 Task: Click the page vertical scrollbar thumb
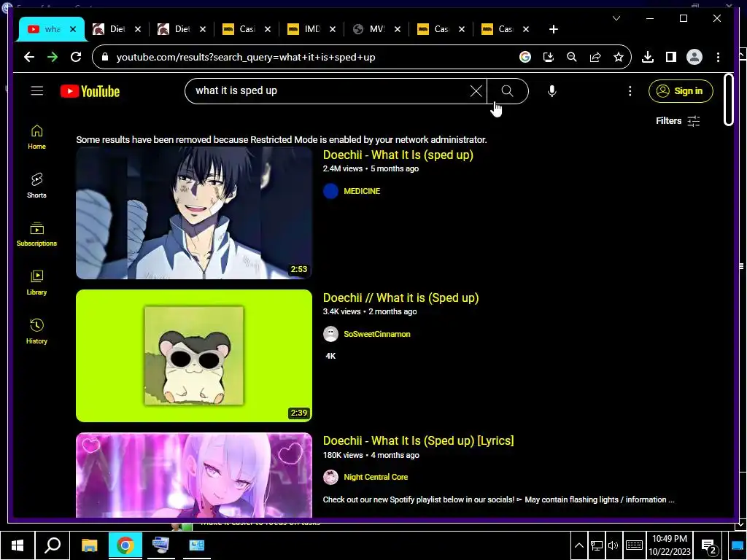[x=729, y=99]
